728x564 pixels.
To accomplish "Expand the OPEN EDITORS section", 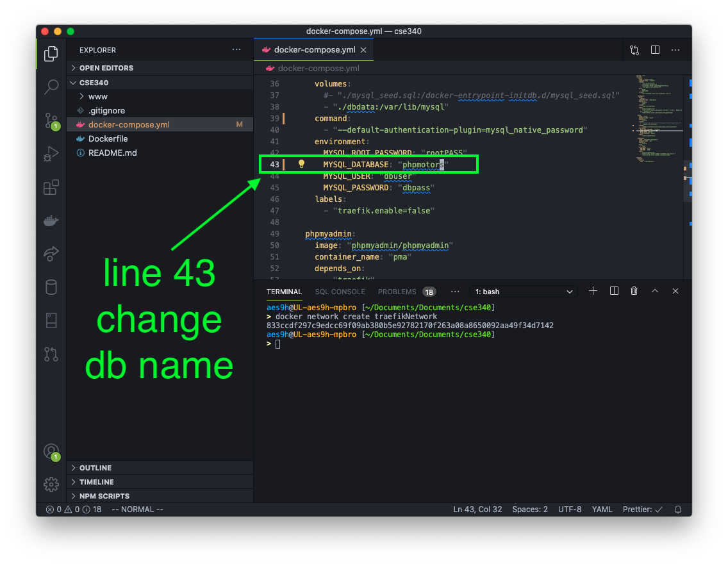I will pyautogui.click(x=160, y=68).
